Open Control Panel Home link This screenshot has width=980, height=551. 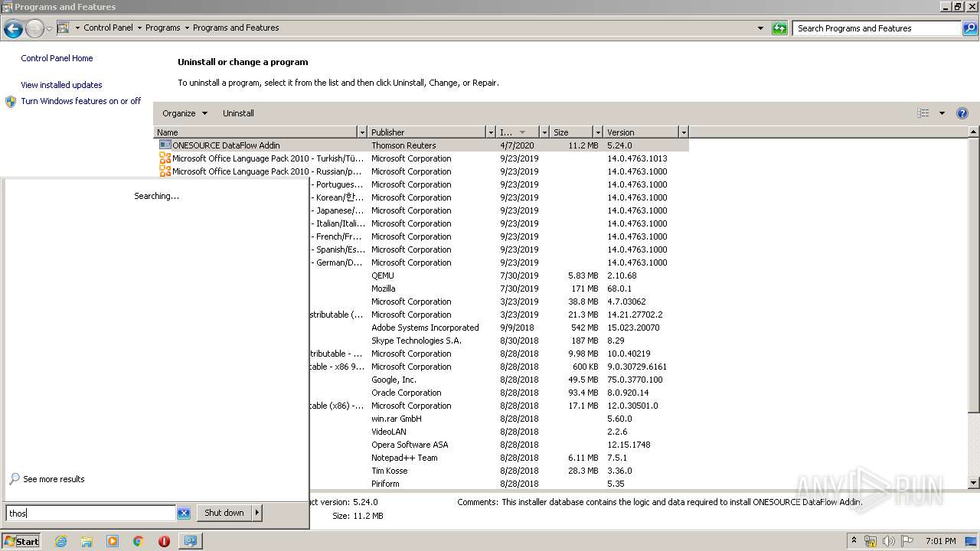point(57,58)
